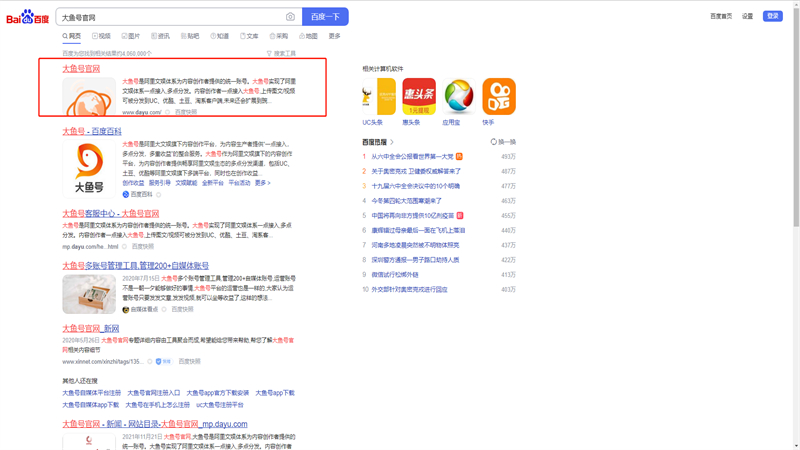Refresh hot list with 换一换

click(x=504, y=142)
